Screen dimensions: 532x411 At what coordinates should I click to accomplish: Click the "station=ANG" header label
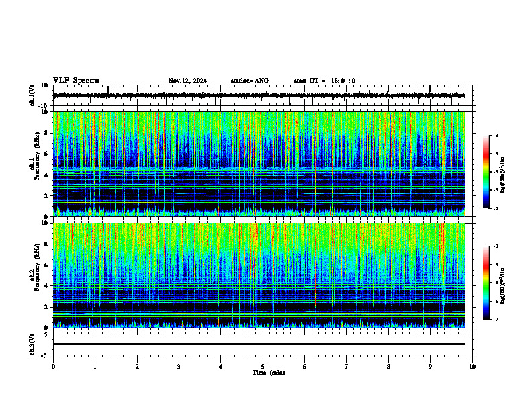pyautogui.click(x=250, y=81)
